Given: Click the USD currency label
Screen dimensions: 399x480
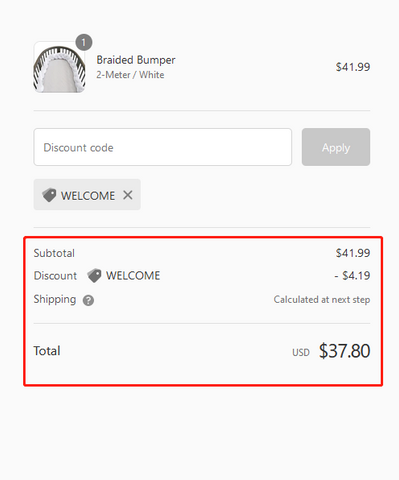Looking at the screenshot, I should click(x=301, y=353).
